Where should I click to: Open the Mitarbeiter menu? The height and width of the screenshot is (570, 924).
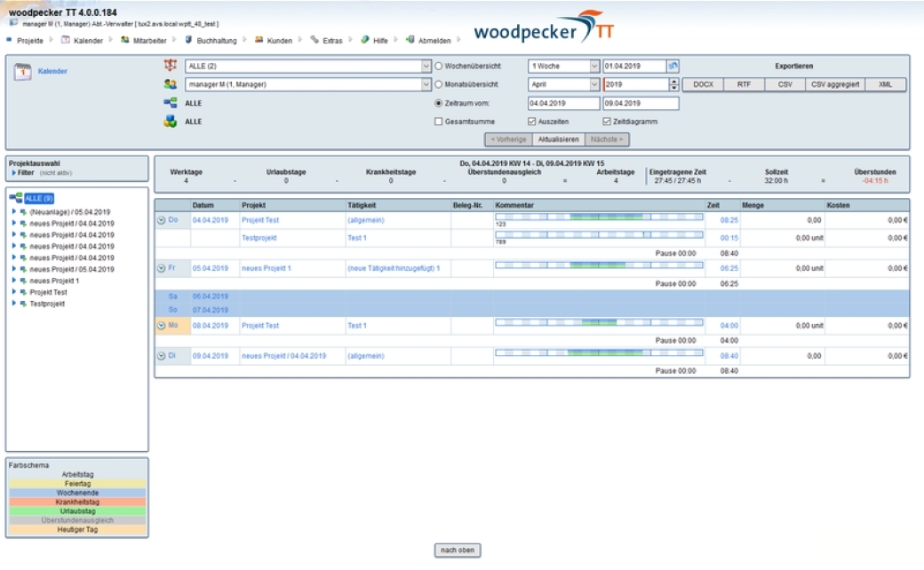click(x=149, y=41)
